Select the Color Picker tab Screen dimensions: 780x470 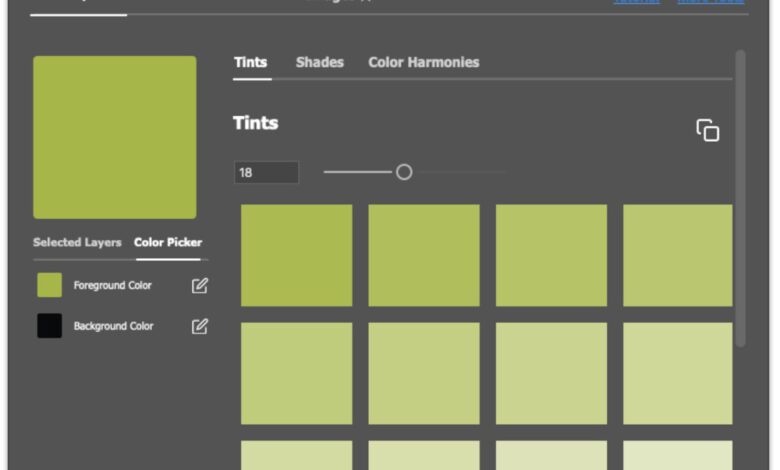click(168, 242)
